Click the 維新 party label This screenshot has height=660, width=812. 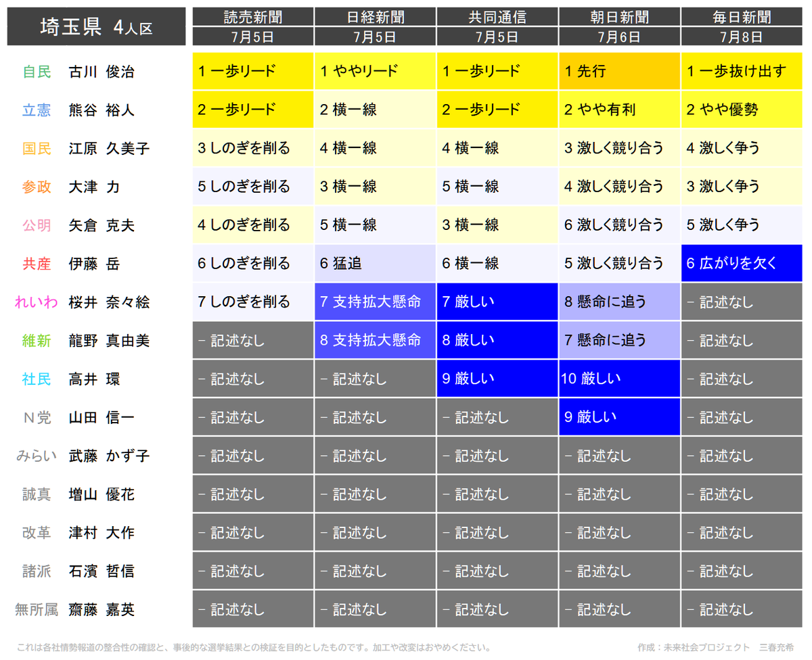pyautogui.click(x=37, y=341)
